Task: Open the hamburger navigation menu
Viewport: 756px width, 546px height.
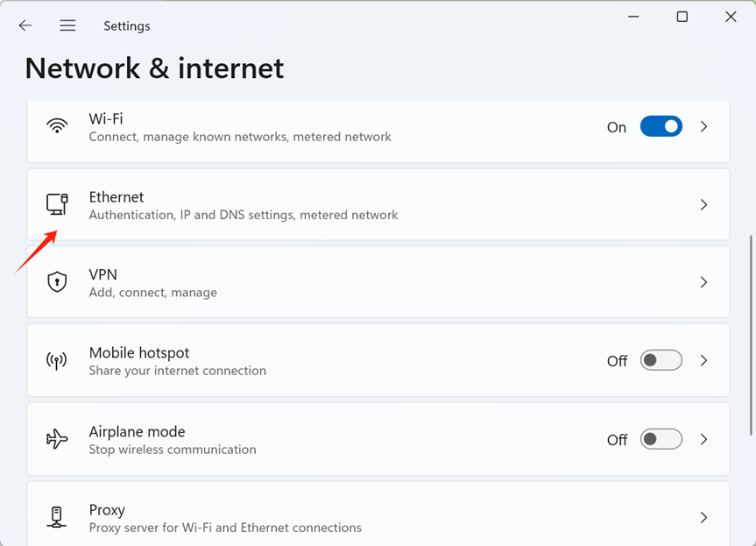Action: tap(67, 25)
